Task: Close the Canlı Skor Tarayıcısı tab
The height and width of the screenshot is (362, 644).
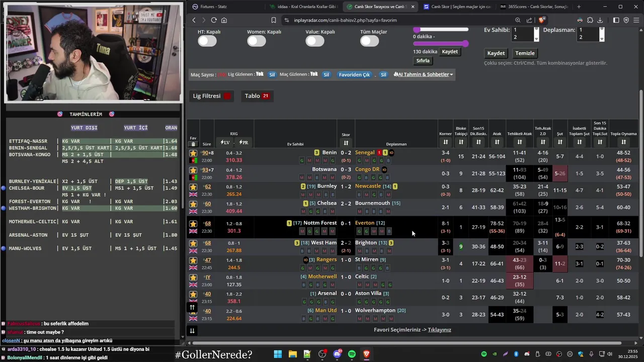Action: point(413,7)
